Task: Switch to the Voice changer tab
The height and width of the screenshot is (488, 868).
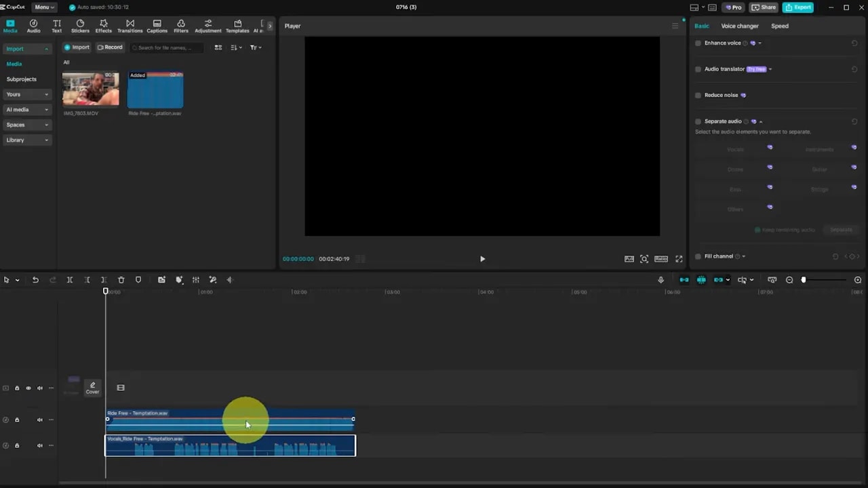Action: (x=739, y=26)
